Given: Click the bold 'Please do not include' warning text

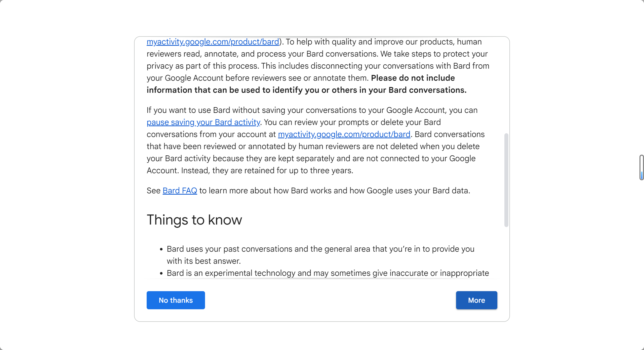Looking at the screenshot, I should tap(307, 84).
